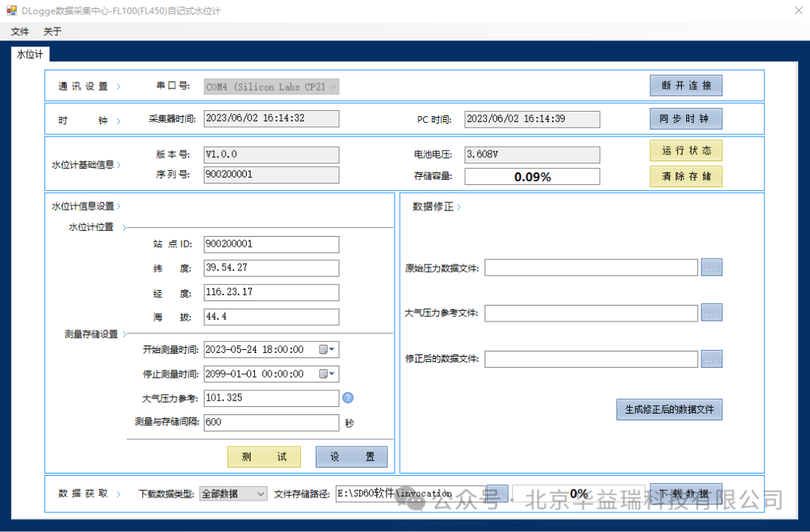Click the blue help icon beside 大气压力参考
The width and height of the screenshot is (810, 532).
click(347, 398)
